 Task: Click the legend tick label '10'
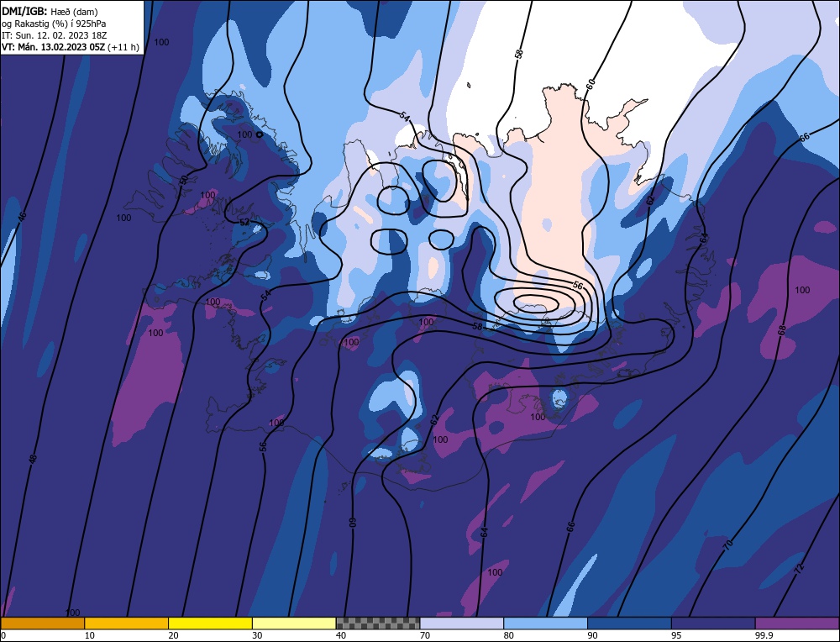[x=90, y=635]
